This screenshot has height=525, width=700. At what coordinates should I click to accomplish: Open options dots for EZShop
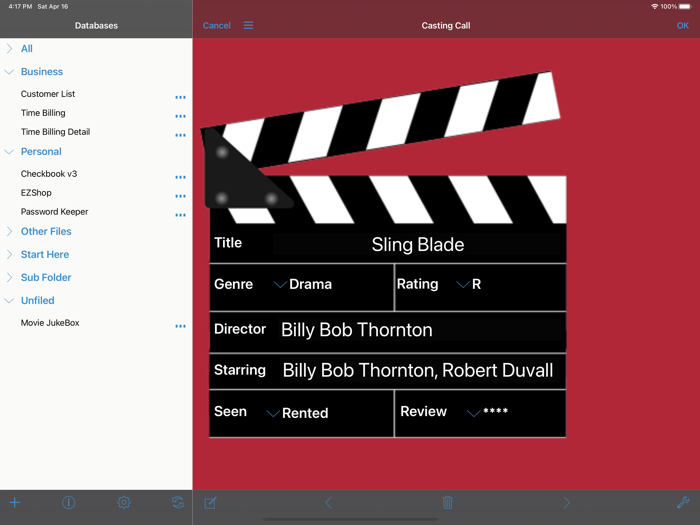[180, 196]
